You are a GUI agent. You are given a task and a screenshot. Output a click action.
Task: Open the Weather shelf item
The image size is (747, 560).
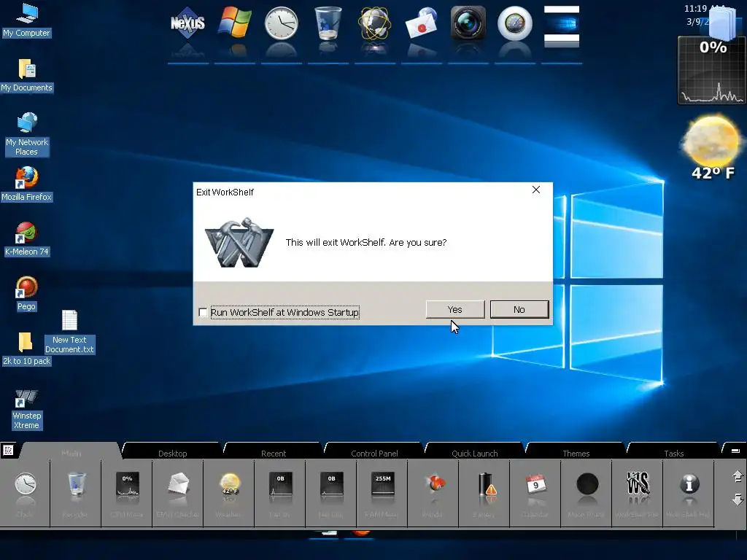point(229,493)
